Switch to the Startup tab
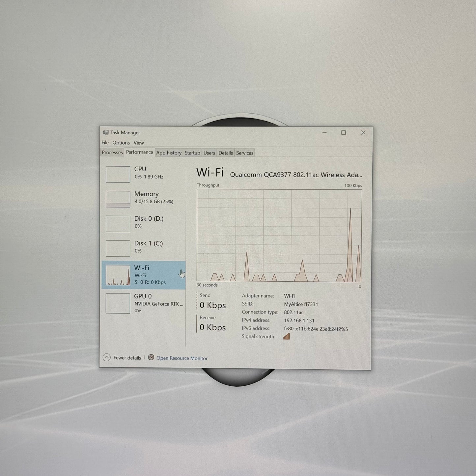The width and height of the screenshot is (476, 476). [192, 153]
